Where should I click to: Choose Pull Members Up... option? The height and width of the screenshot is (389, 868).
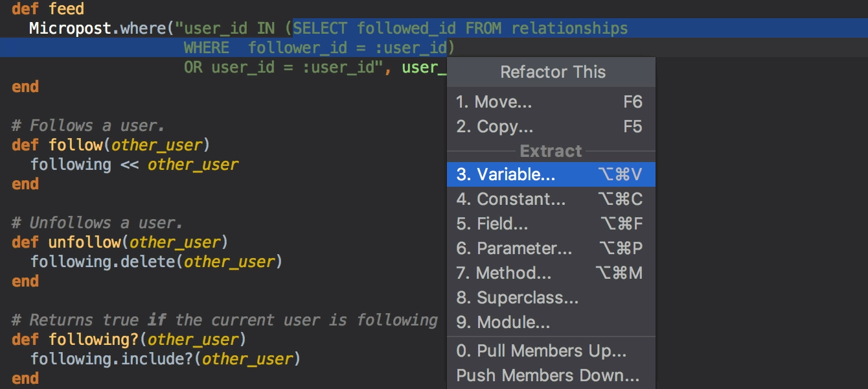[551, 351]
